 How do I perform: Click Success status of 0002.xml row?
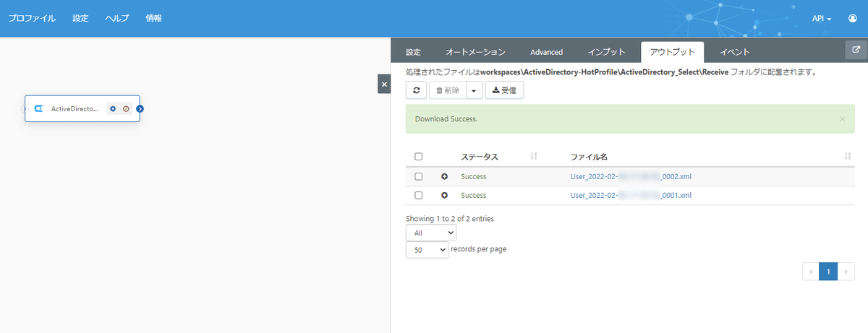click(474, 176)
